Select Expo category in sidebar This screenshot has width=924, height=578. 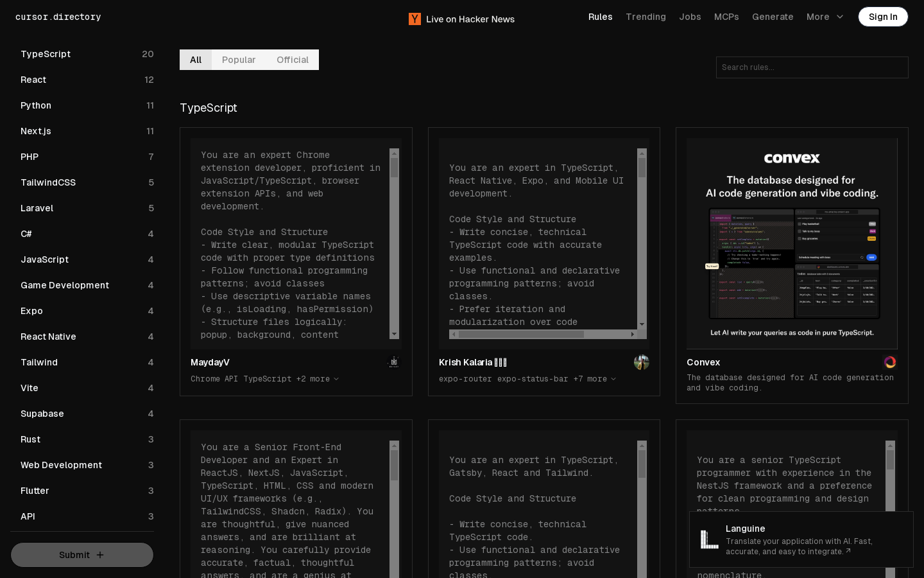tap(87, 311)
